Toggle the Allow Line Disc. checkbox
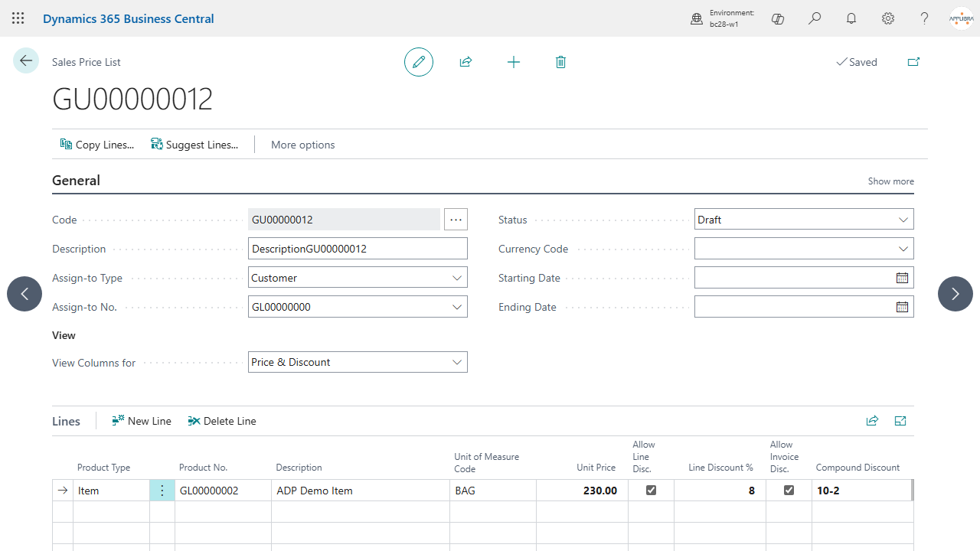 652,491
